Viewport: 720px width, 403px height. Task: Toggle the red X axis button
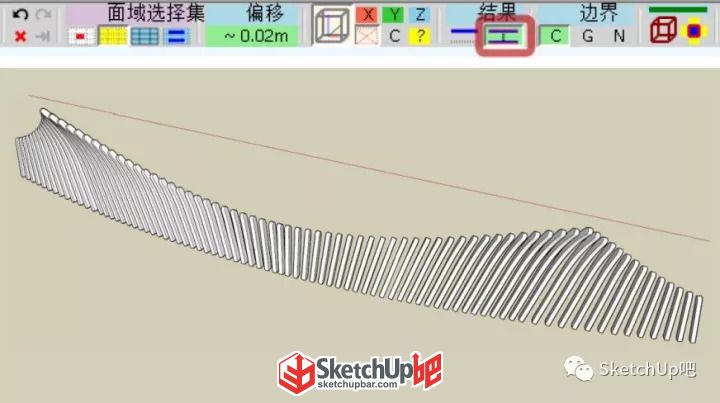(367, 15)
